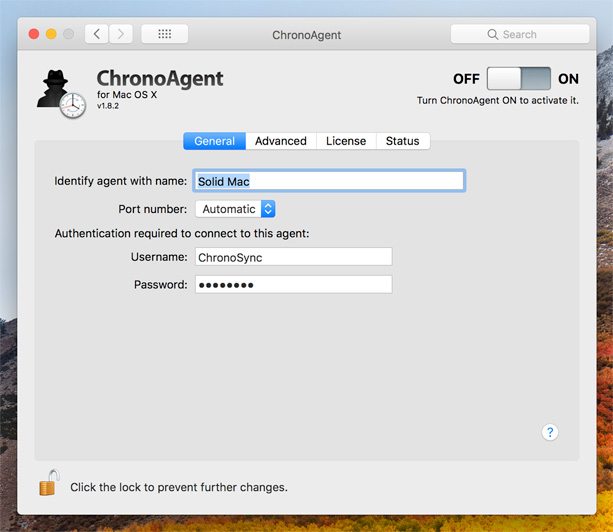Click 'Click the lock to prevent further changes.'
The image size is (613, 532).
179,487
